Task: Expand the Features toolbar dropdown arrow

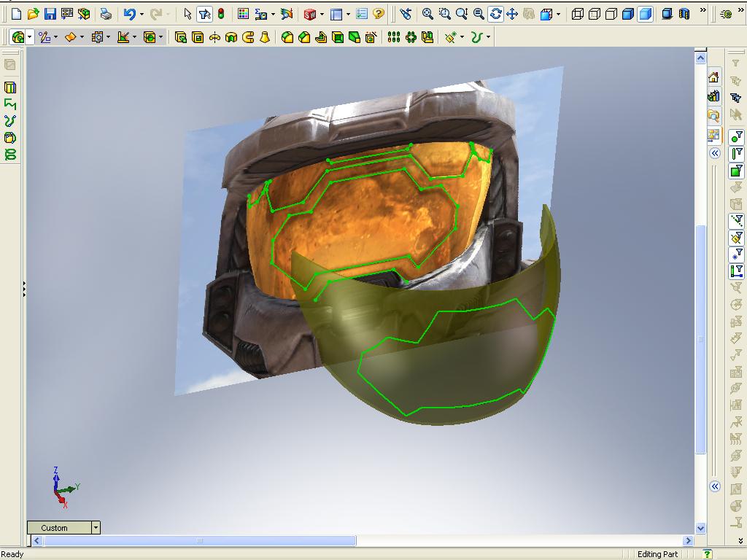Action: [29, 36]
